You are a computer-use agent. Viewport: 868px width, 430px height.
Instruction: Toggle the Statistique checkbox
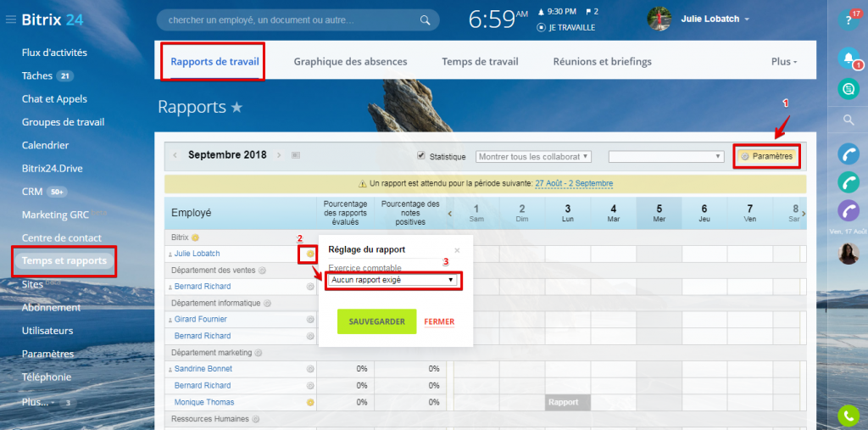[x=420, y=156]
